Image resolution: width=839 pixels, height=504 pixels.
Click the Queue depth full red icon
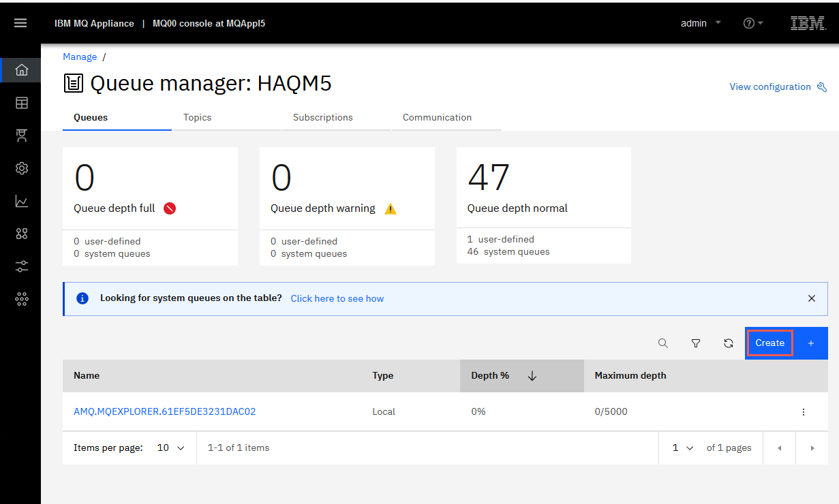(170, 208)
